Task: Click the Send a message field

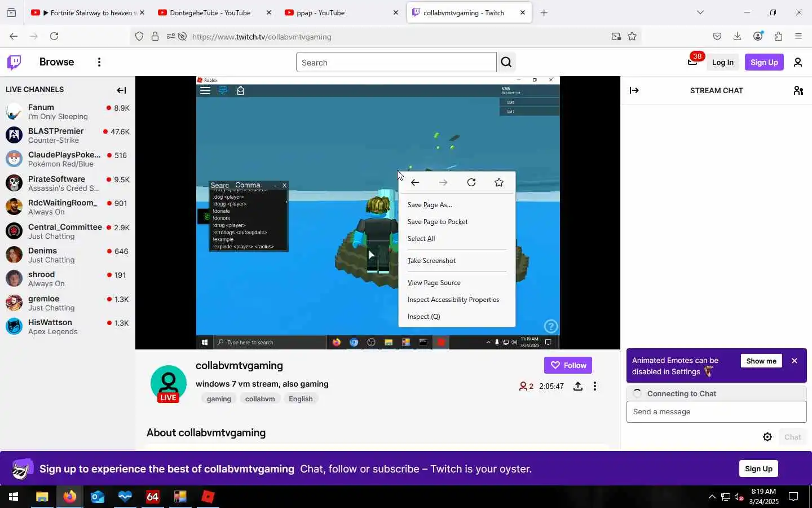Action: 716,411
